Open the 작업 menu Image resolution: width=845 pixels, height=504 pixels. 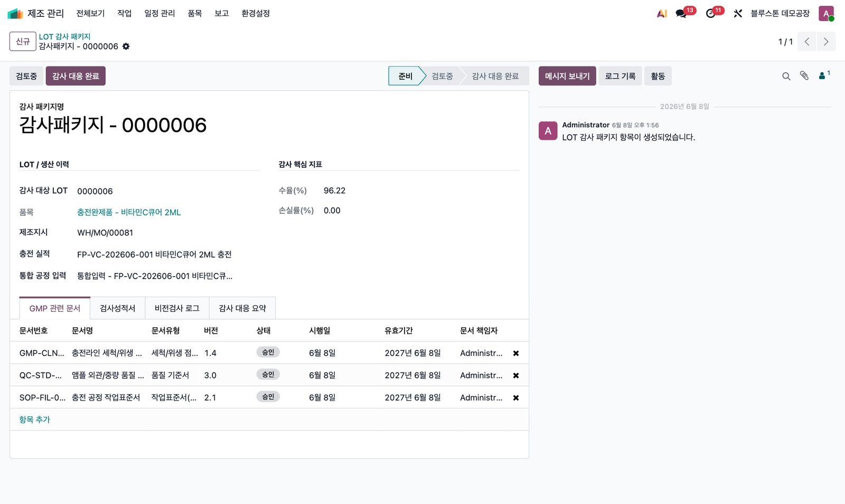[125, 13]
